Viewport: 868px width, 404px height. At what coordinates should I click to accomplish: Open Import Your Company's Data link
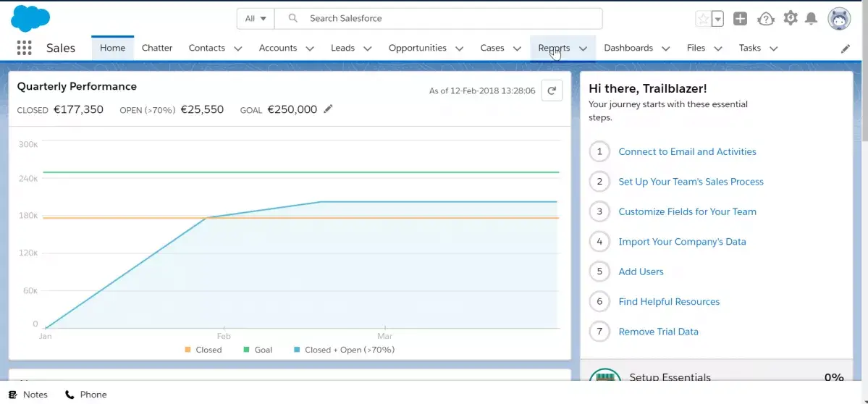[x=682, y=242]
